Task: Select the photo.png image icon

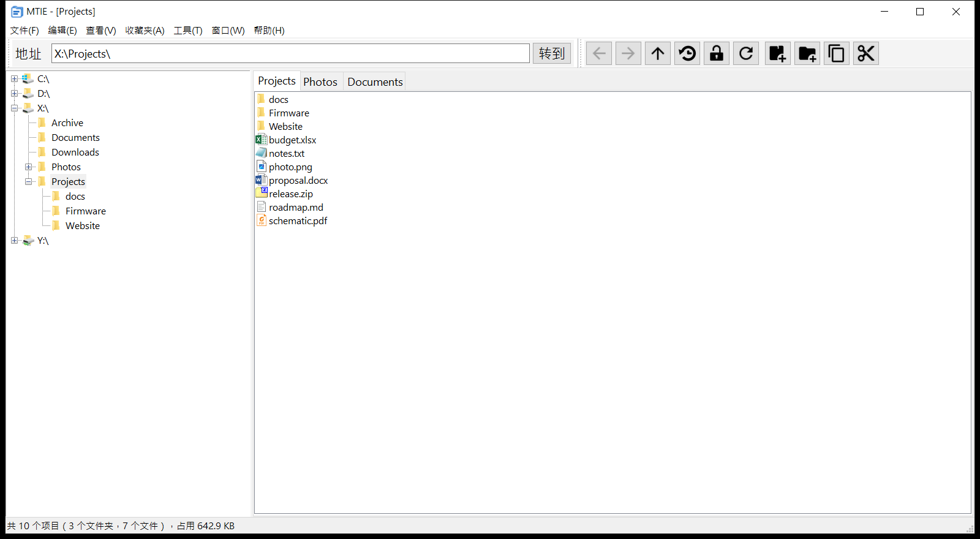Action: (262, 167)
